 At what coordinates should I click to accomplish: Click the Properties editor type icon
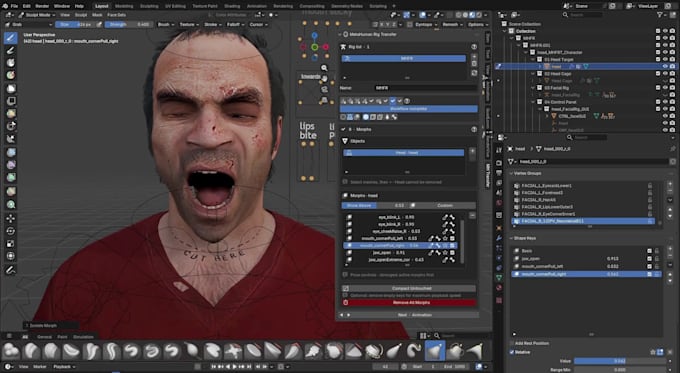click(501, 137)
